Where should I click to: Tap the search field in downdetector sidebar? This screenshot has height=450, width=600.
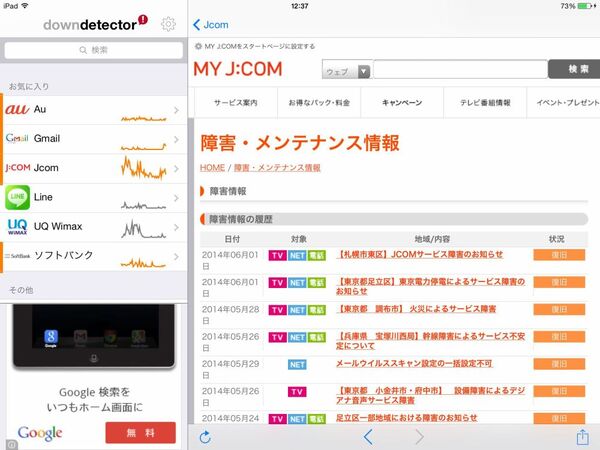coord(93,50)
